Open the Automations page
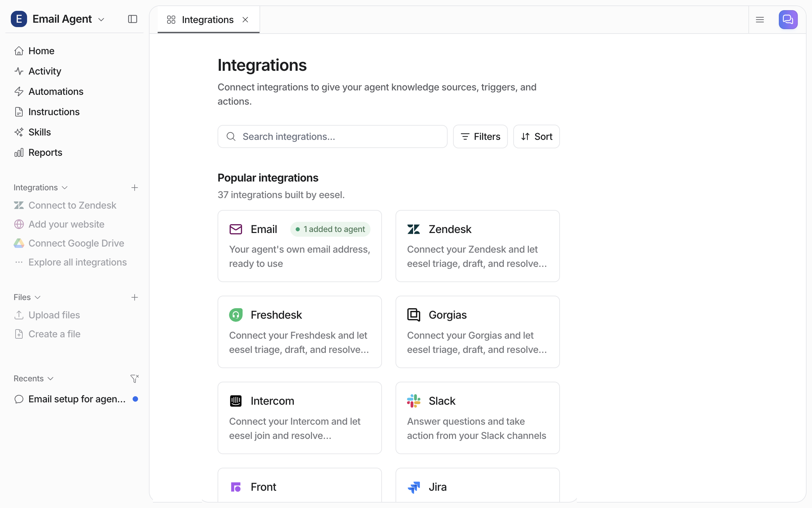 tap(74, 91)
